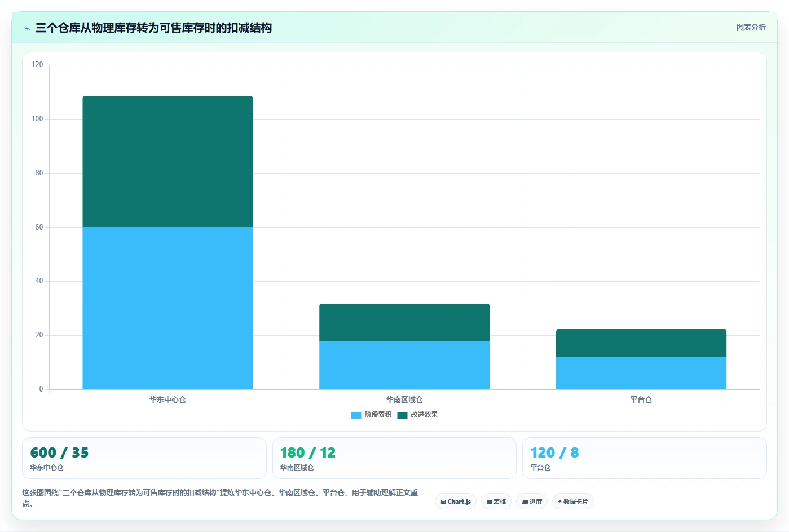The height and width of the screenshot is (532, 789).
Task: Select the Chart.js tag chip
Action: [x=456, y=502]
